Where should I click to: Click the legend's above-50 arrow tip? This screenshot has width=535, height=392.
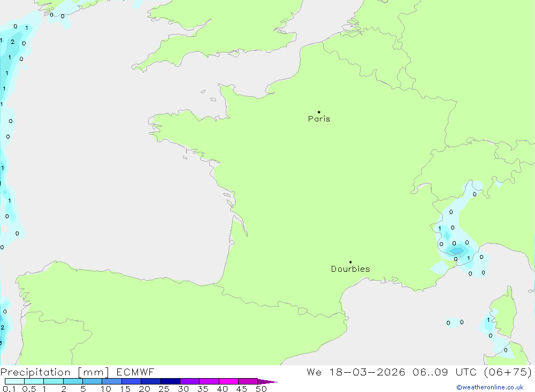(267, 382)
